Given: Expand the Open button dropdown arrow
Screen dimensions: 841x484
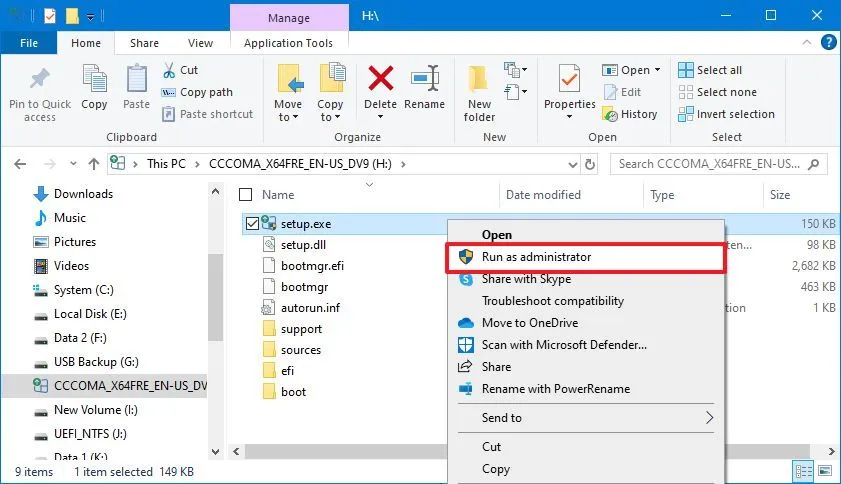Looking at the screenshot, I should click(x=658, y=70).
